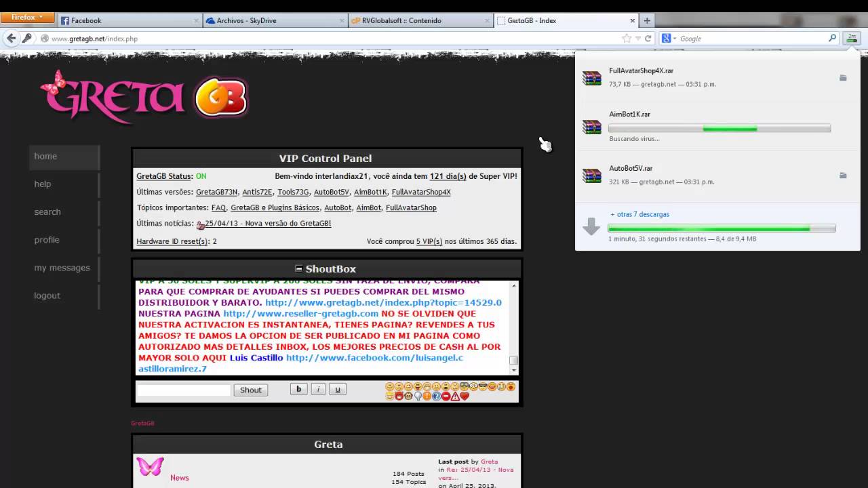
Task: Click the download arrow icon in summary
Action: 591,226
